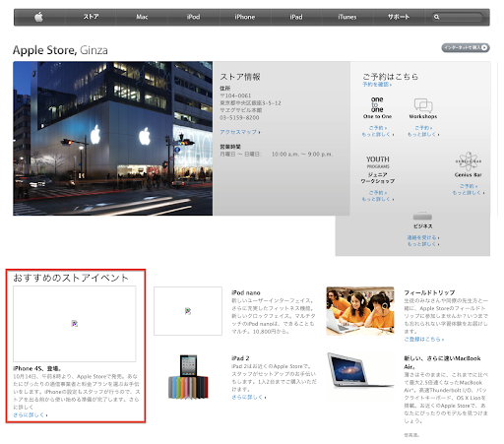Open the サポート nav tab

click(x=399, y=17)
